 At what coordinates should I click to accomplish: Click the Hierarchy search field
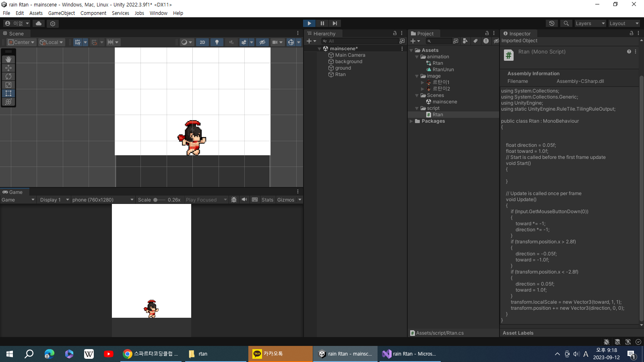tap(360, 41)
